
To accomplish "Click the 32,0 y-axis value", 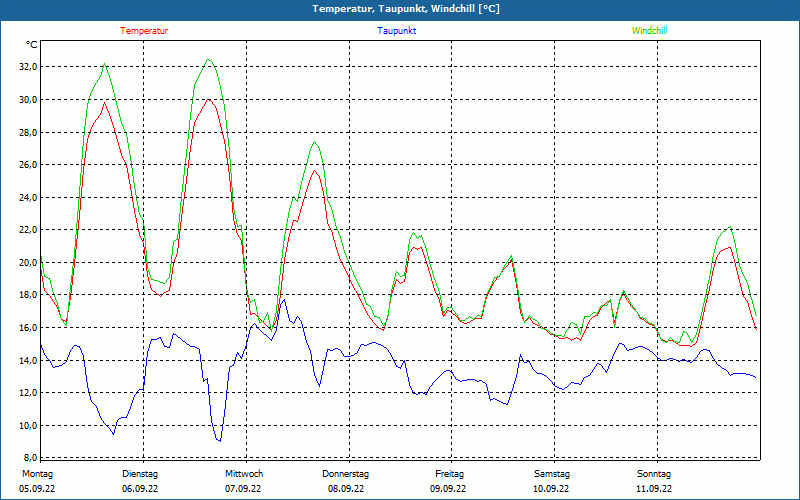I will [27, 67].
